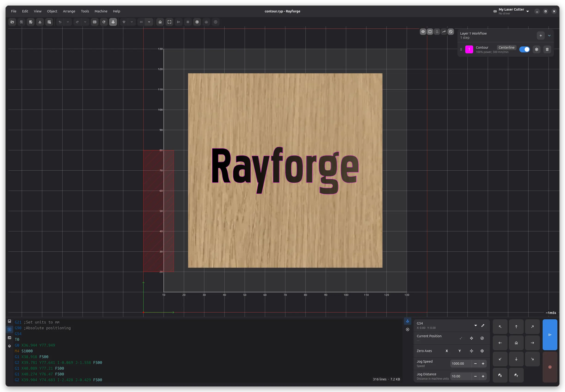The image size is (565, 392).
Task: Expand the G54 work coordinate dropdown
Action: coord(475,326)
